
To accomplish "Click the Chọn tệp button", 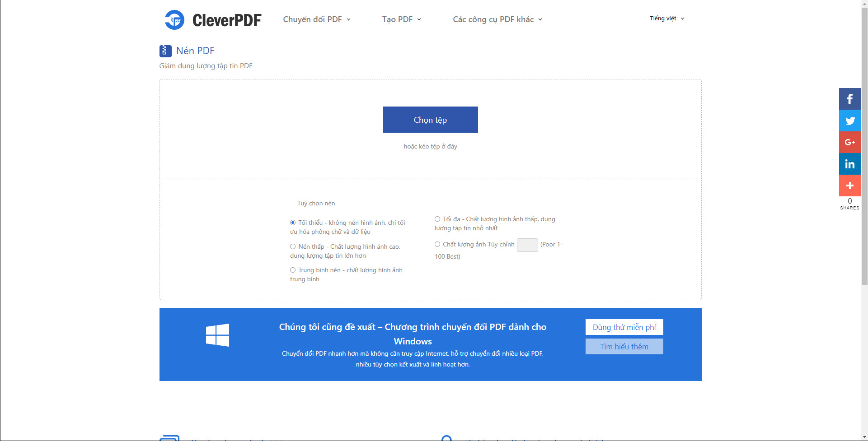I will click(x=430, y=120).
